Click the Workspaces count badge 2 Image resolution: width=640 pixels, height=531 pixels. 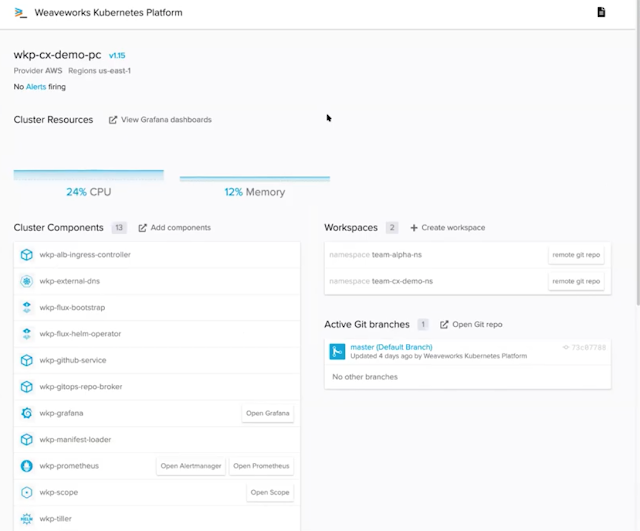(x=392, y=227)
